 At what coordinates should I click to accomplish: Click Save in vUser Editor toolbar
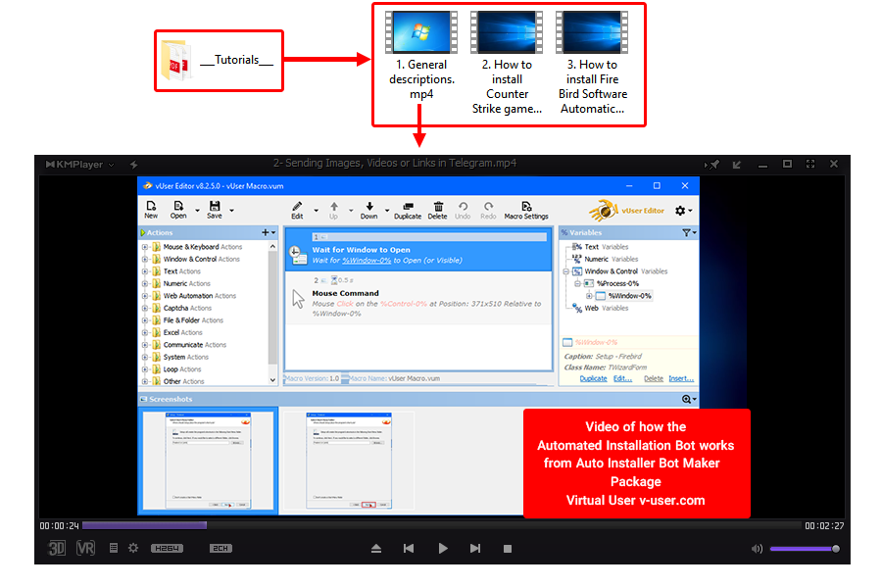215,210
